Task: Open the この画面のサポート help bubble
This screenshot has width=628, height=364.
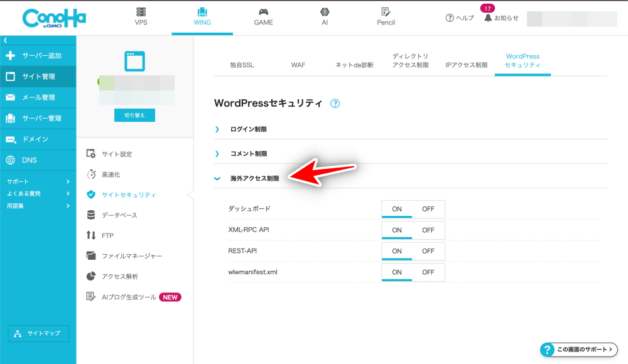Action: point(578,349)
